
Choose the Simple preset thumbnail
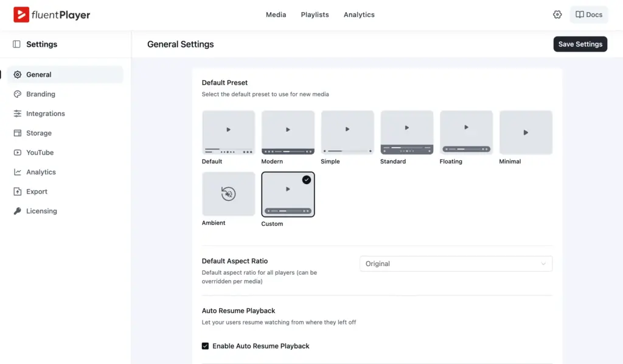click(x=347, y=132)
